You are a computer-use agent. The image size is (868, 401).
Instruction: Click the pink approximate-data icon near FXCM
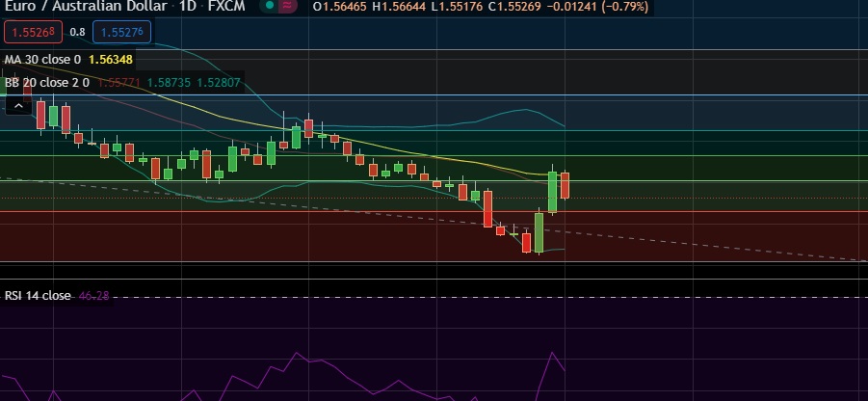click(287, 6)
